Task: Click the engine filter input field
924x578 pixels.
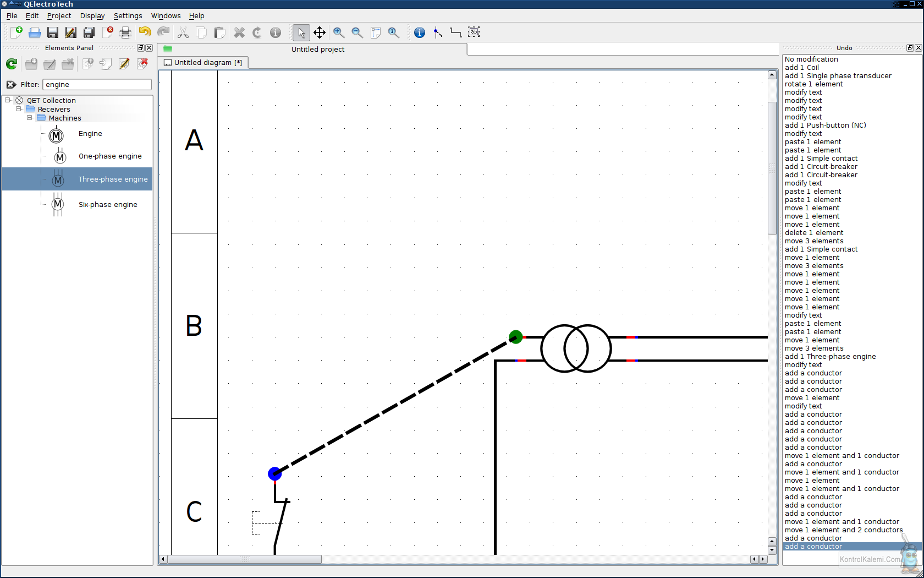Action: tap(97, 84)
